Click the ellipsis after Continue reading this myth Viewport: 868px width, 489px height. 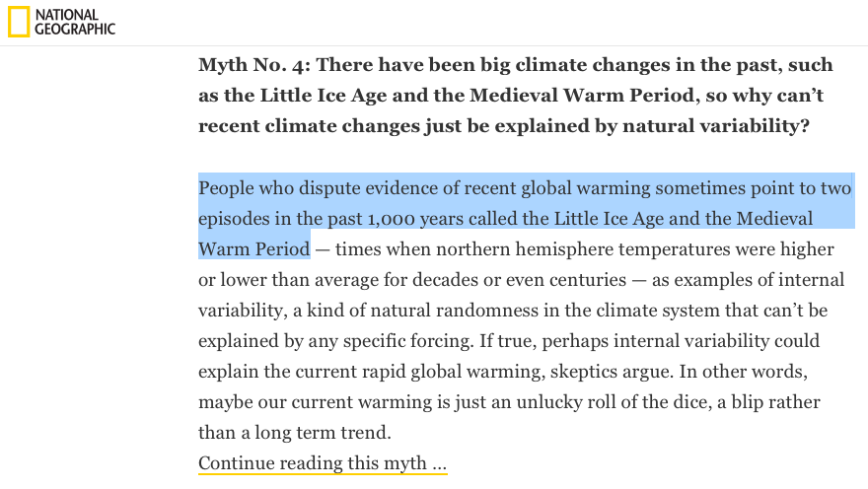(440, 464)
